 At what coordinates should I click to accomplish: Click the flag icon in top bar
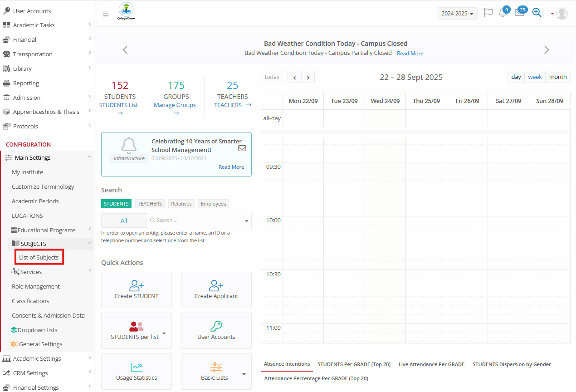[488, 13]
